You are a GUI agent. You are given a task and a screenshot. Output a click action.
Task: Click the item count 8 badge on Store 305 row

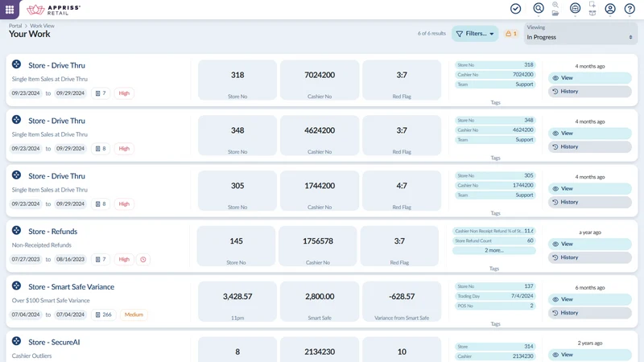[101, 204]
